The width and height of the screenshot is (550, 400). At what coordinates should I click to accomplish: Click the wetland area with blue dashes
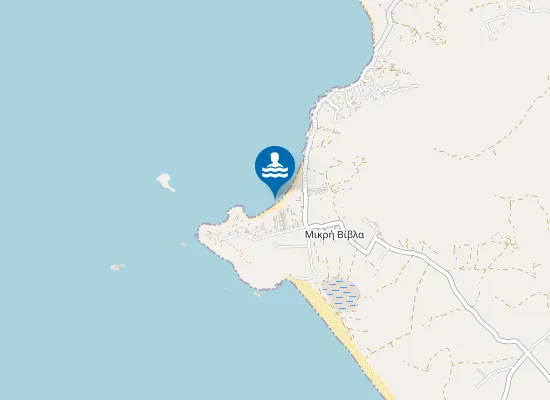click(341, 295)
